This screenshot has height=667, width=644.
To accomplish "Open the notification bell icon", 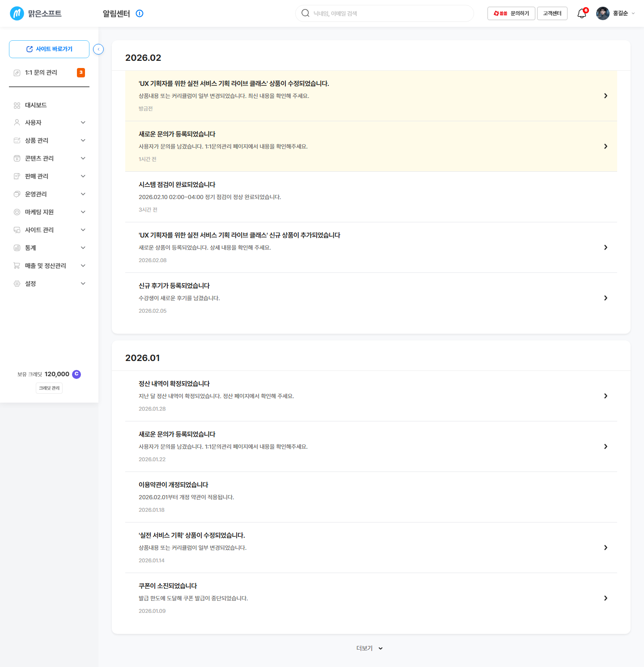I will pos(582,13).
